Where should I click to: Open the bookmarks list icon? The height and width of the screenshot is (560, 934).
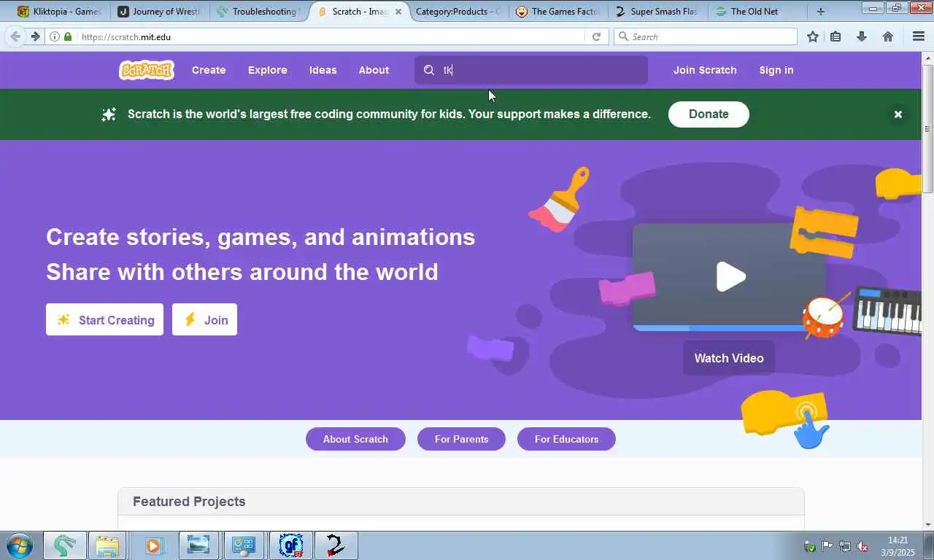pyautogui.click(x=836, y=36)
